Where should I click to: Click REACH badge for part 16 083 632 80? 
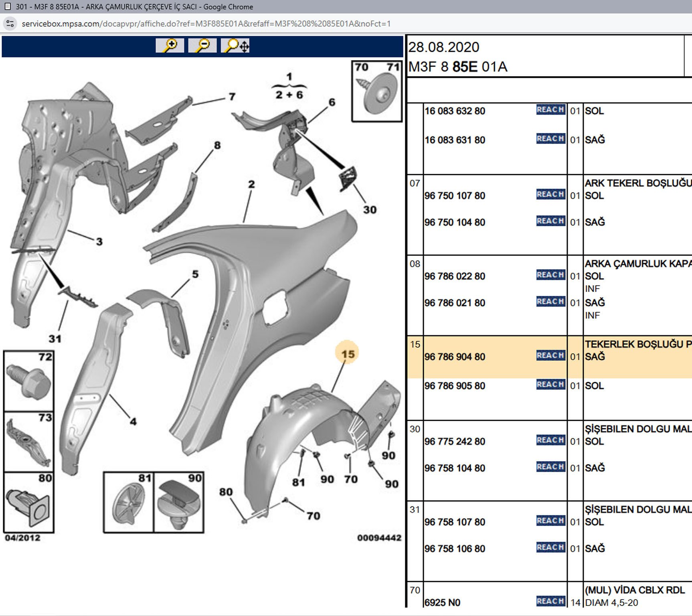550,110
